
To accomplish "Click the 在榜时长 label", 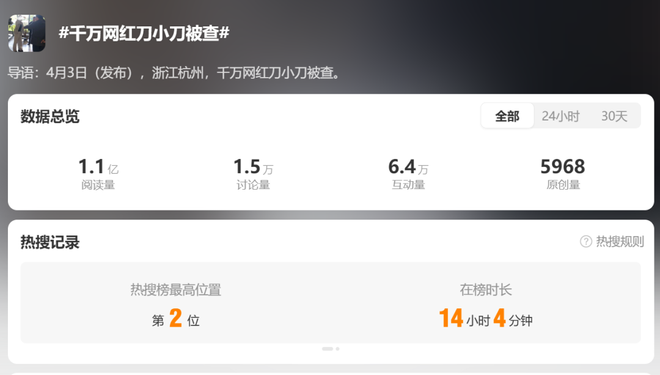I will click(x=486, y=290).
